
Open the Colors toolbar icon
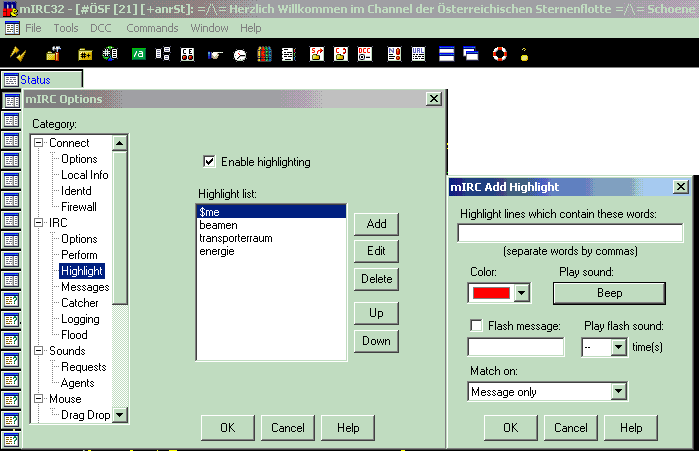point(264,54)
